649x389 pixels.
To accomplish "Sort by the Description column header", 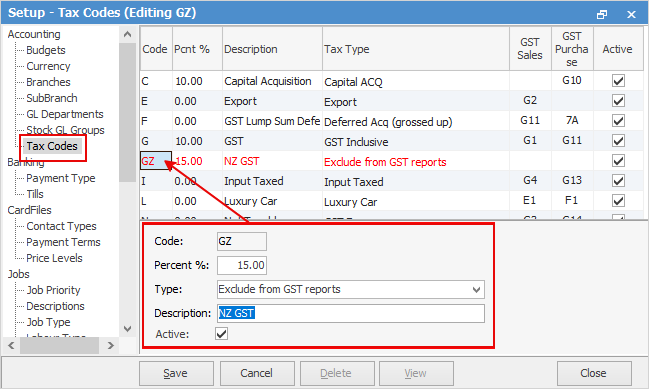I will click(272, 49).
